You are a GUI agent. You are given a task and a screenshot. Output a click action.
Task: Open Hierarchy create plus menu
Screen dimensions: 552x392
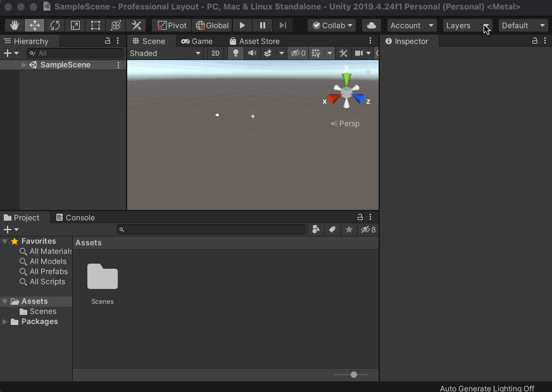(11, 53)
